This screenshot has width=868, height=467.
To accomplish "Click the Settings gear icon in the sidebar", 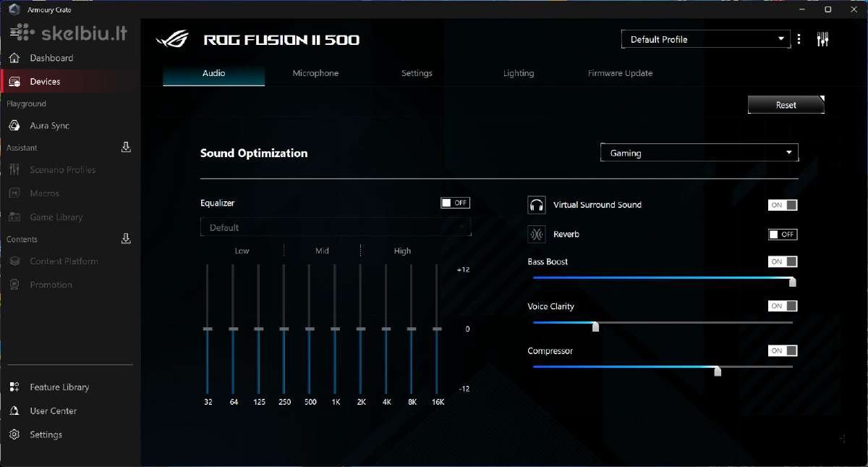I will coord(14,435).
